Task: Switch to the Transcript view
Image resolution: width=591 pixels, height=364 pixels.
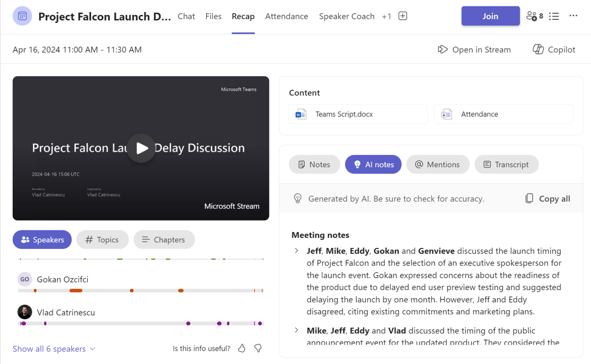Action: point(506,164)
